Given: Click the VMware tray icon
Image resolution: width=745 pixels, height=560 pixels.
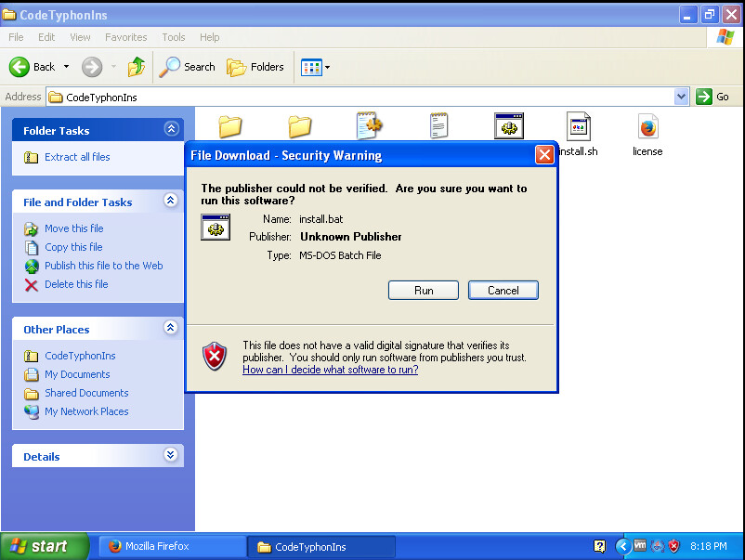Looking at the screenshot, I should pyautogui.click(x=640, y=545).
